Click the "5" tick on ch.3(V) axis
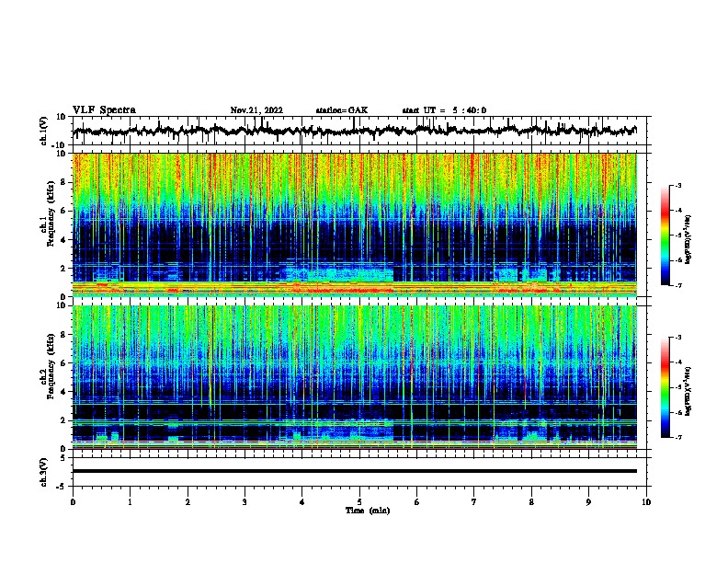This screenshot has width=728, height=563. point(63,458)
